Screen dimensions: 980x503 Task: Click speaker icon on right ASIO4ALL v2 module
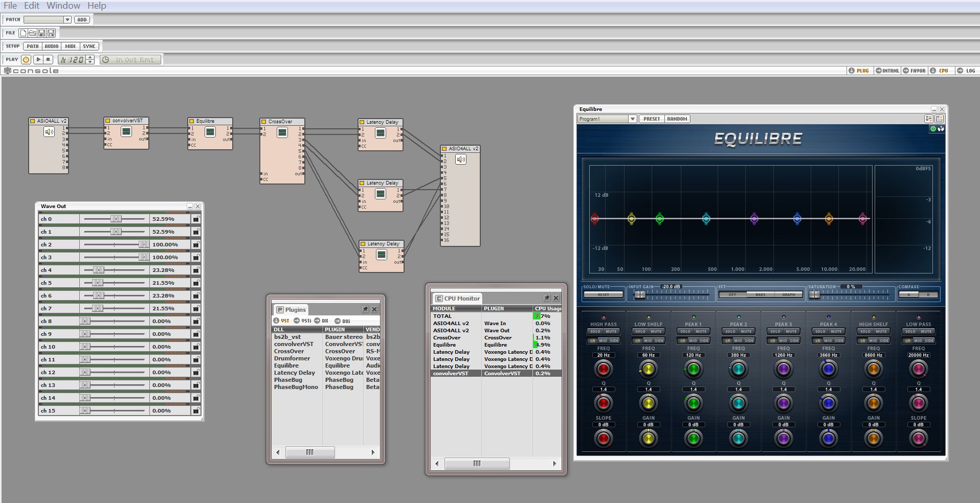461,159
